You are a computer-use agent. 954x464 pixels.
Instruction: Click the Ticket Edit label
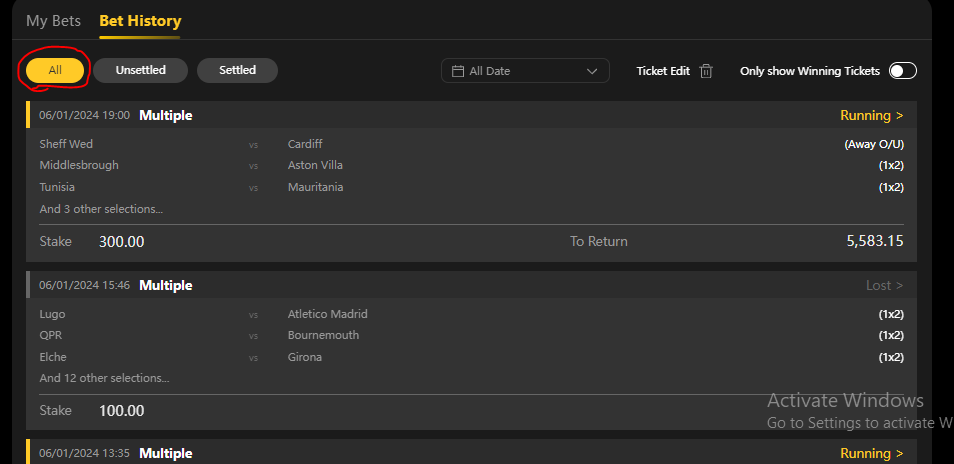pos(663,71)
